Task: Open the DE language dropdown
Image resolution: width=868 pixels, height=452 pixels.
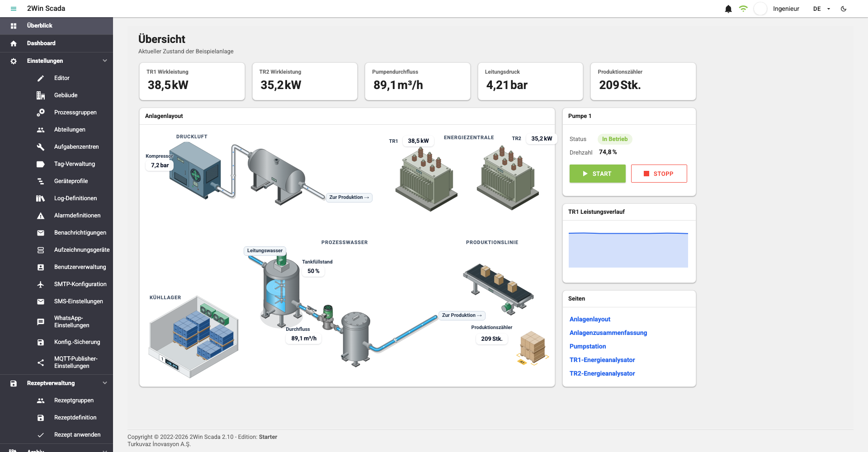Action: coord(822,9)
